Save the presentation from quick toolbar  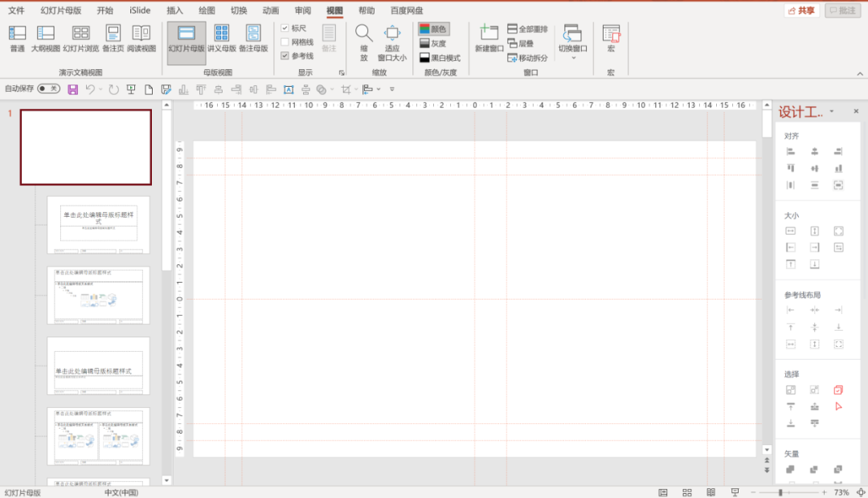click(72, 89)
